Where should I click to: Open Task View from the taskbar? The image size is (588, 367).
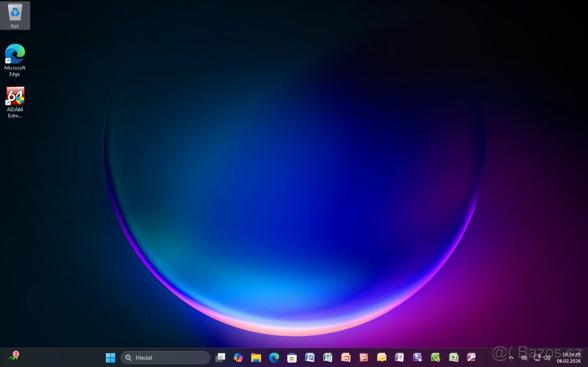tap(220, 358)
